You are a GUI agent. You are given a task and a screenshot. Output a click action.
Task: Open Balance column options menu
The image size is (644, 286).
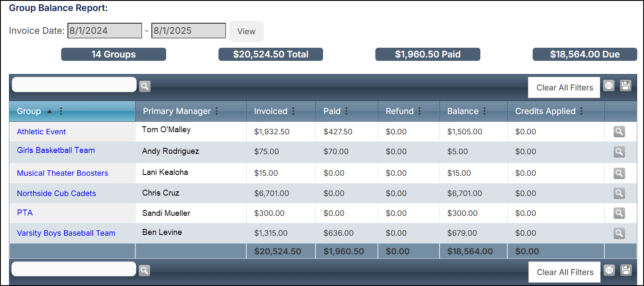click(x=485, y=111)
